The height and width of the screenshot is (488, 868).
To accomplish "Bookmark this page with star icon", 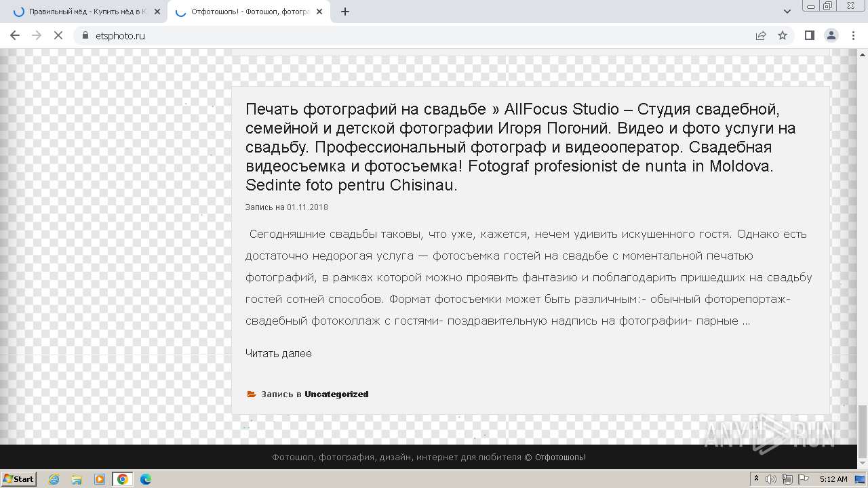I will click(x=783, y=35).
